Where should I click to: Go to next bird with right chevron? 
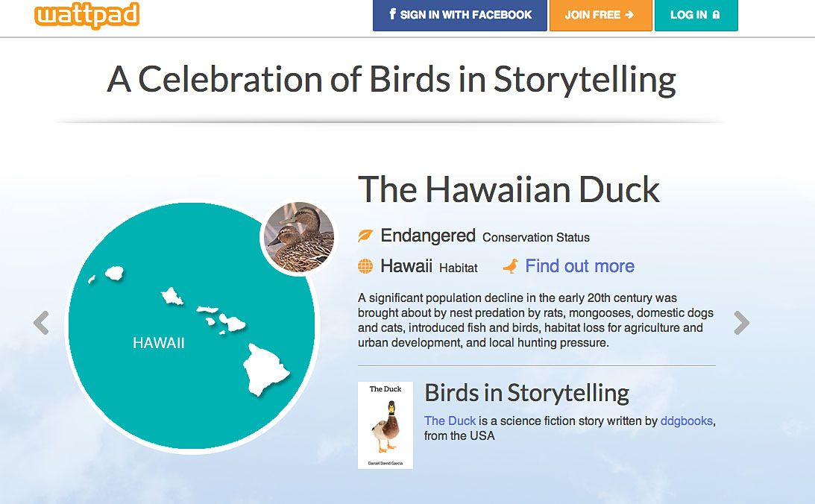click(742, 323)
